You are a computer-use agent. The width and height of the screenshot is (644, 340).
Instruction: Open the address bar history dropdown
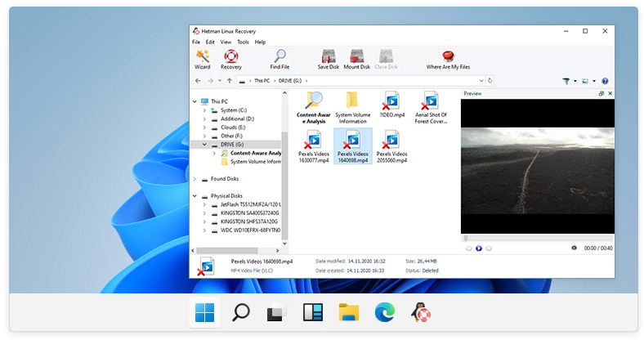[x=481, y=81]
